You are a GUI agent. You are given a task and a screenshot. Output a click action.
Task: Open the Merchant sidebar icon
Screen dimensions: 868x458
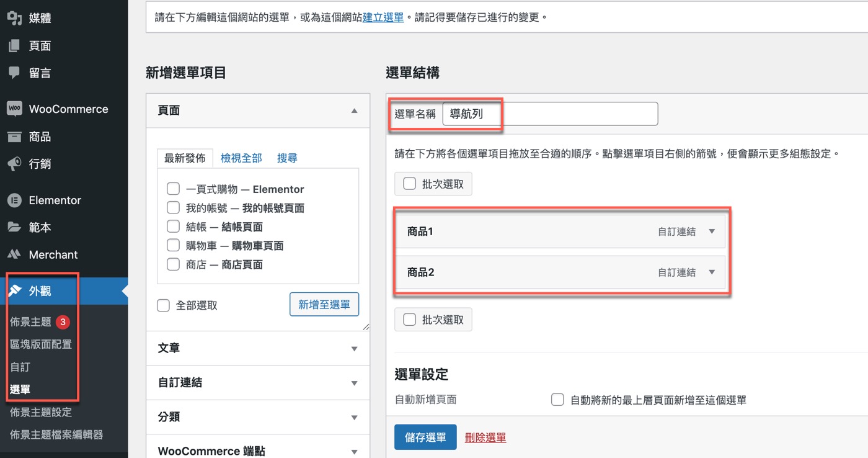(14, 254)
